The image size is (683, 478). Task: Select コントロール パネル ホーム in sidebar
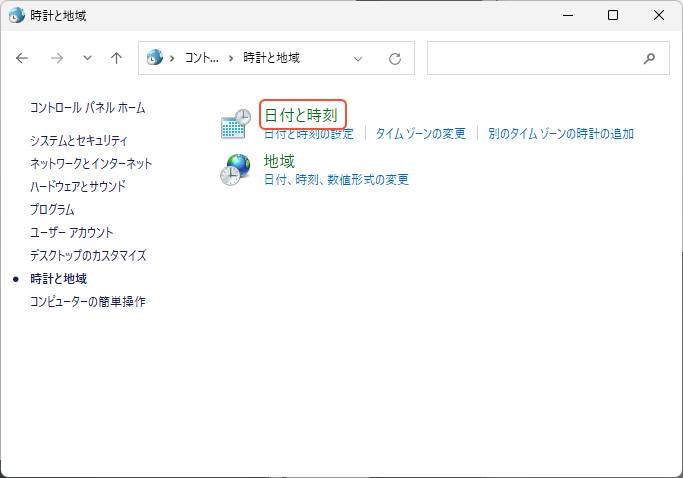[x=87, y=107]
